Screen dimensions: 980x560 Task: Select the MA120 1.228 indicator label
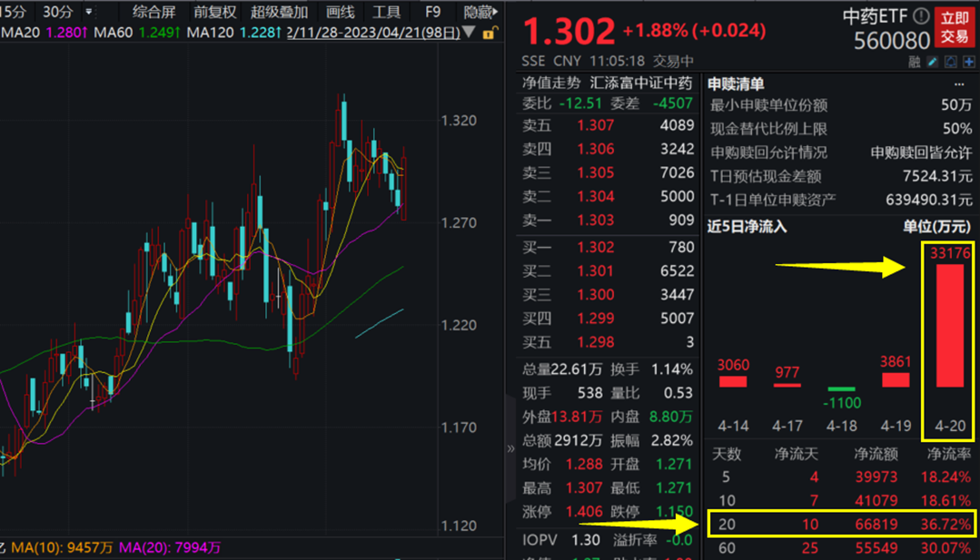[x=233, y=33]
